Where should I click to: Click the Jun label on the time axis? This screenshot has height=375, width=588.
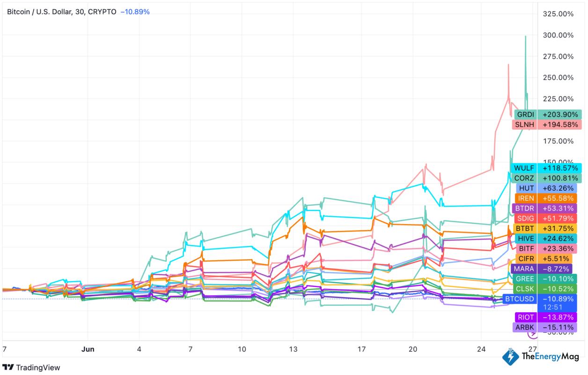point(88,349)
